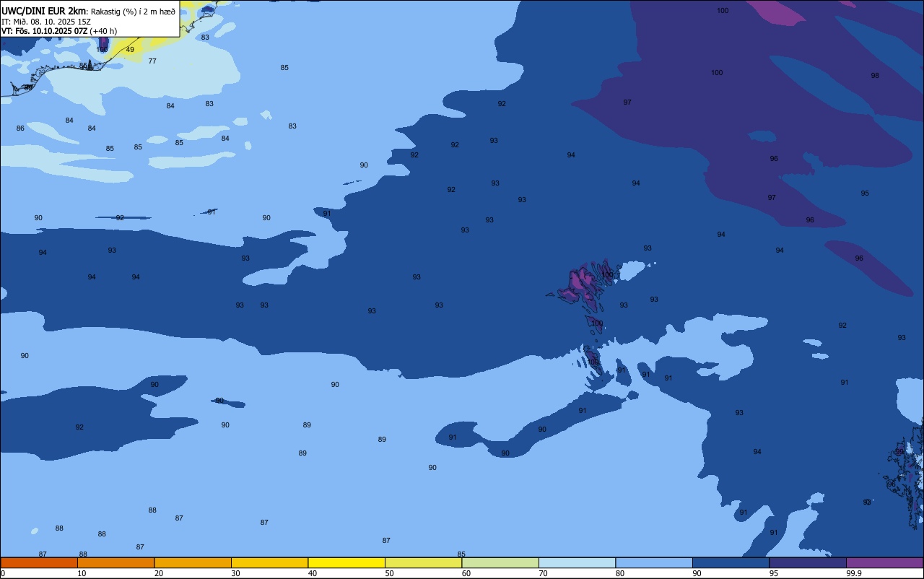Click the '99.9' legend tick label
Image resolution: width=924 pixels, height=579 pixels.
854,573
